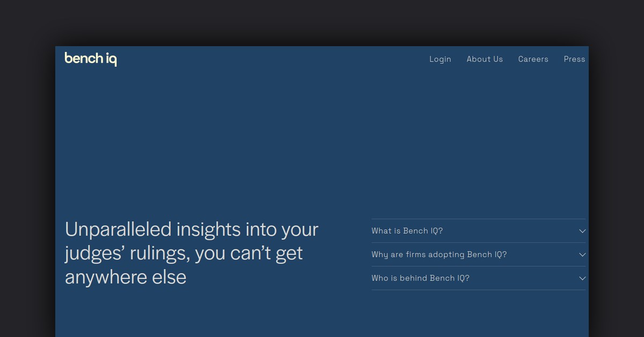Viewport: 644px width, 337px height.
Task: Expand the "What is Bench IQ?" question
Action: pyautogui.click(x=407, y=231)
